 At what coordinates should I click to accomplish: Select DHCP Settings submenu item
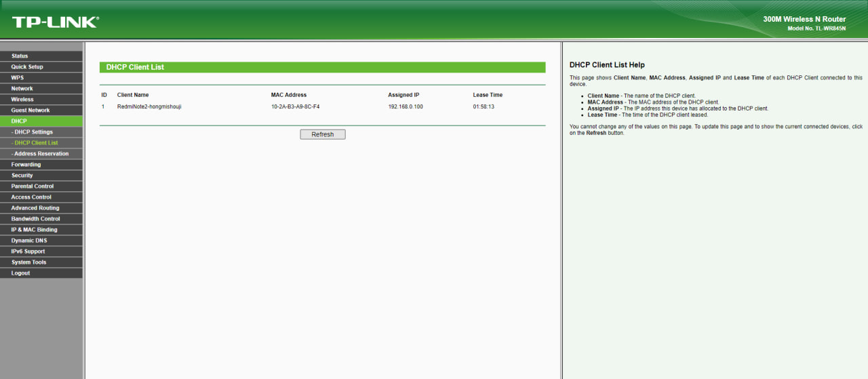coord(33,132)
